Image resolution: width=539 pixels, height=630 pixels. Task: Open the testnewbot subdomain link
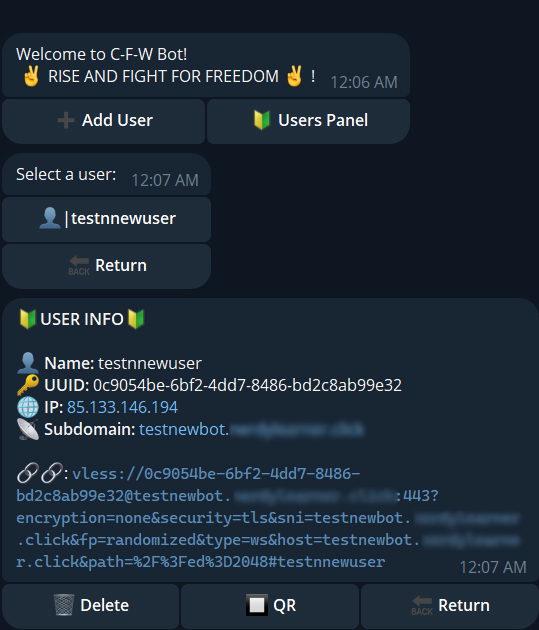[x=251, y=430]
